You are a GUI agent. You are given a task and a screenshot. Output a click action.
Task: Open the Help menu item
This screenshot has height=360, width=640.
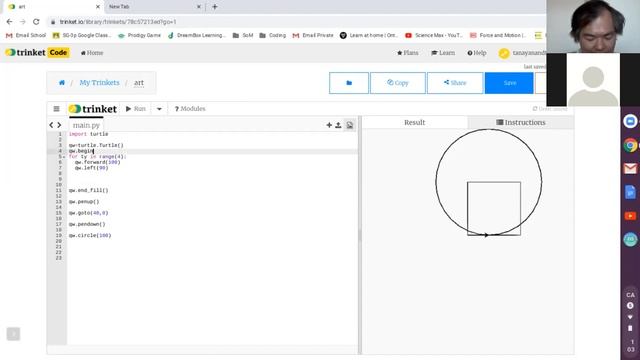click(477, 53)
